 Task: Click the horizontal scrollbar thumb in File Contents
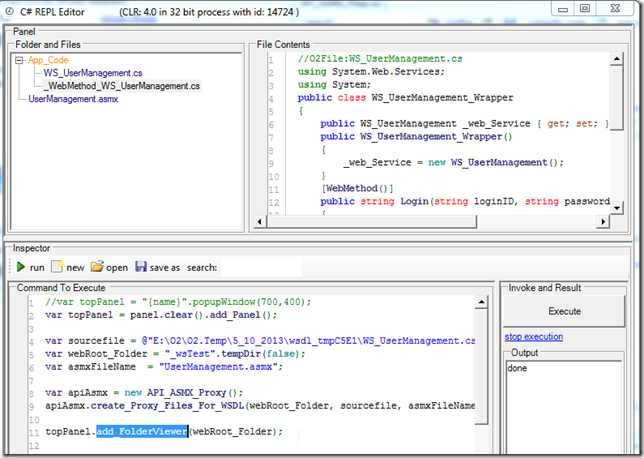[x=371, y=222]
